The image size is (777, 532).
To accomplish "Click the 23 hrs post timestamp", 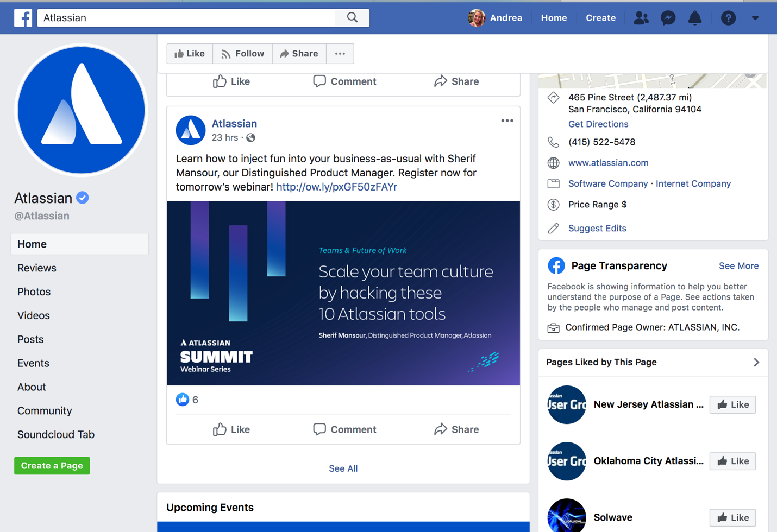I will tap(225, 138).
